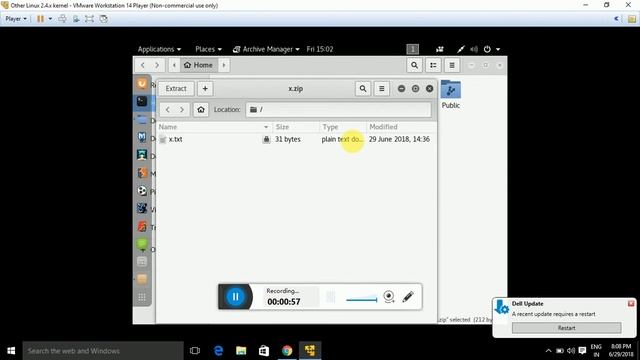Toggle list view in the Files window

pyautogui.click(x=433, y=65)
